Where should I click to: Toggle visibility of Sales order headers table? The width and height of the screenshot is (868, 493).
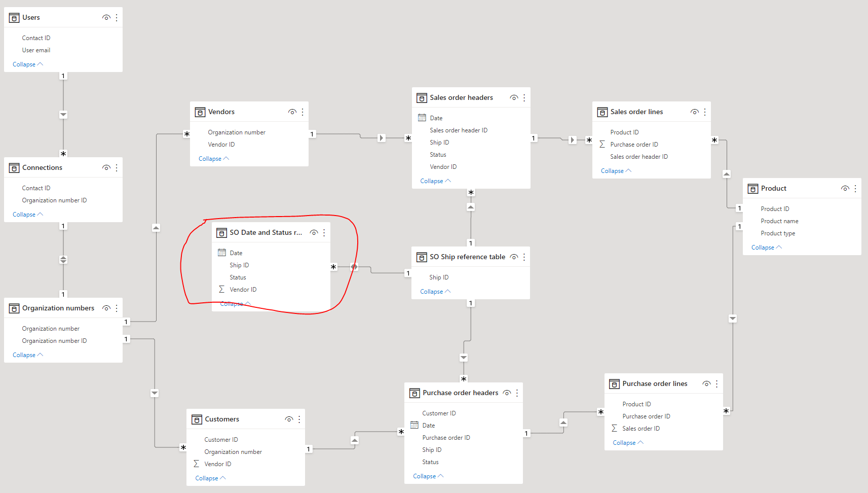click(x=514, y=98)
